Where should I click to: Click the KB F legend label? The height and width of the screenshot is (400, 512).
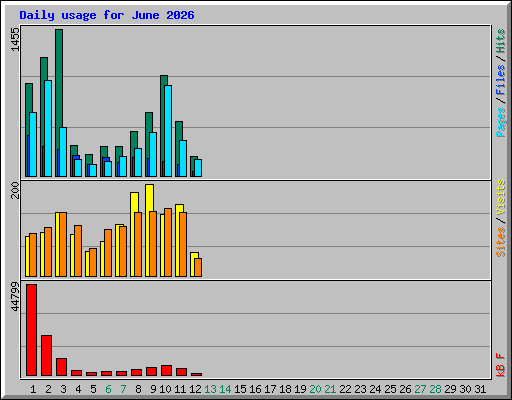500,365
